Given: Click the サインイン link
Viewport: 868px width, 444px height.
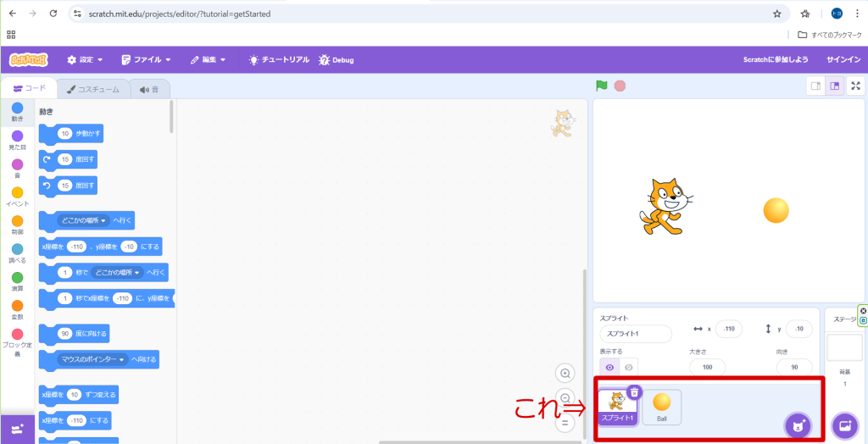Looking at the screenshot, I should click(843, 60).
